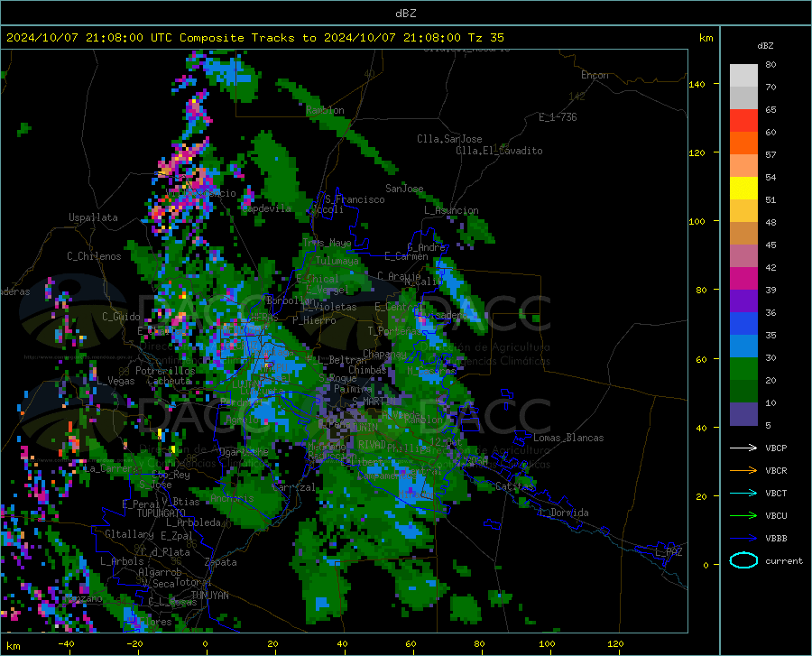Click the SanJose map label
This screenshot has height=656, width=812.
pos(404,189)
